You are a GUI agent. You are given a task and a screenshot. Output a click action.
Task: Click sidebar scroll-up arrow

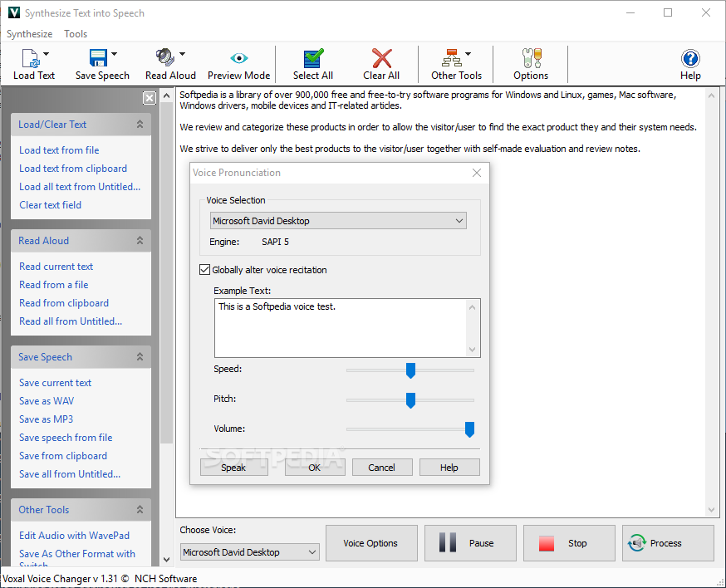(x=167, y=96)
